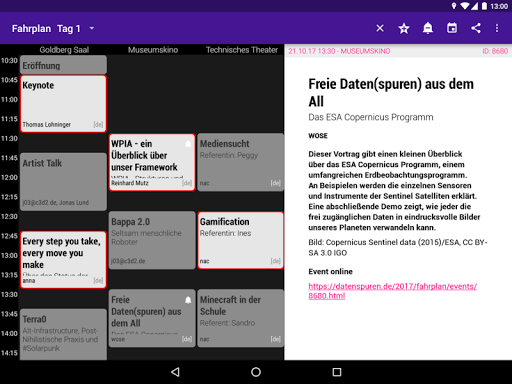Open the Eröffnung session

click(63, 65)
